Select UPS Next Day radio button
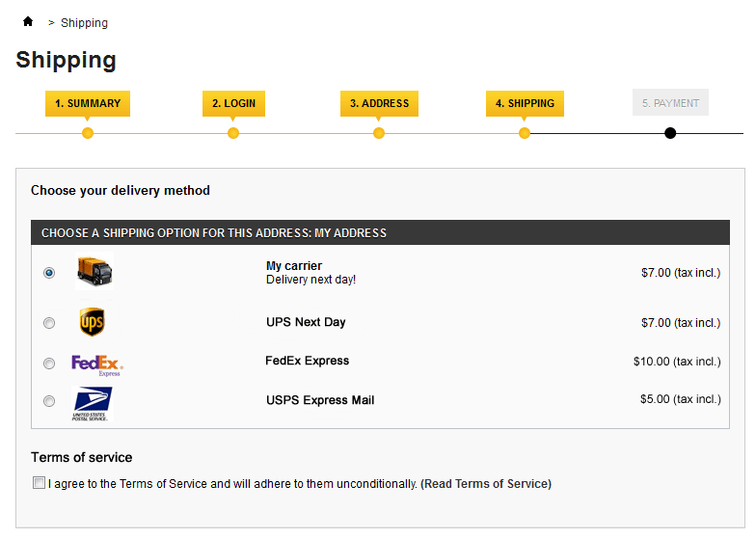 click(x=49, y=323)
